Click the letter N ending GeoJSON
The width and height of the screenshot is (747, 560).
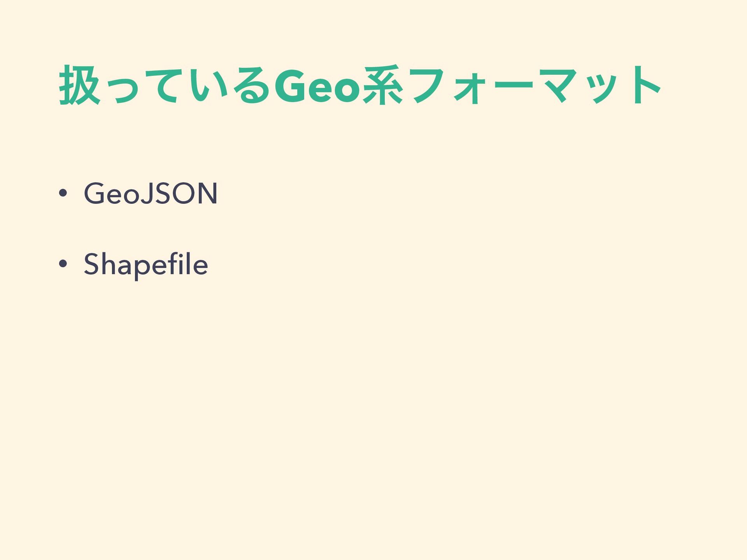207,193
